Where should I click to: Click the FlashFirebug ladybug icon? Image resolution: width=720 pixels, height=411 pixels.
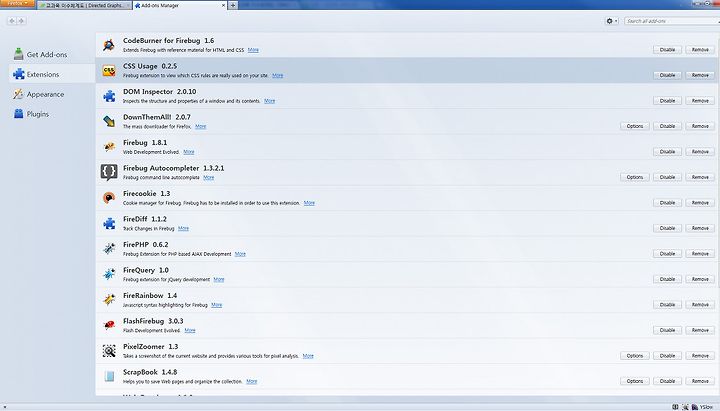coord(109,325)
